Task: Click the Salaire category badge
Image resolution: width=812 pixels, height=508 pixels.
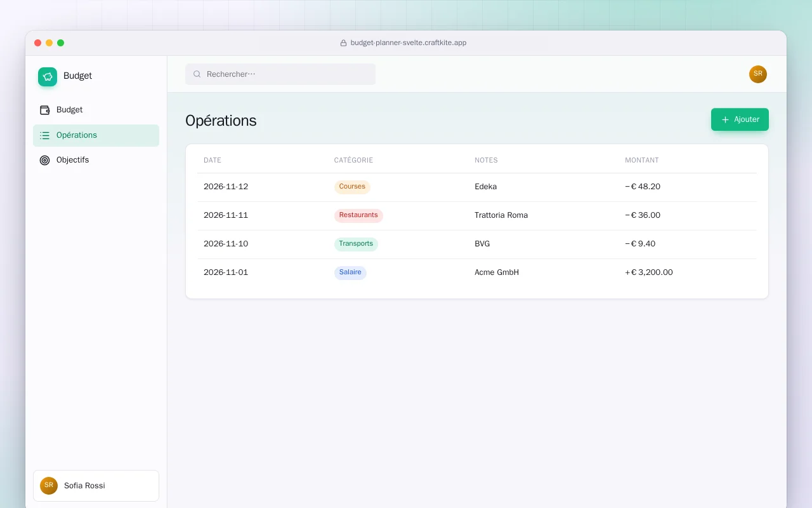Action: coord(350,272)
